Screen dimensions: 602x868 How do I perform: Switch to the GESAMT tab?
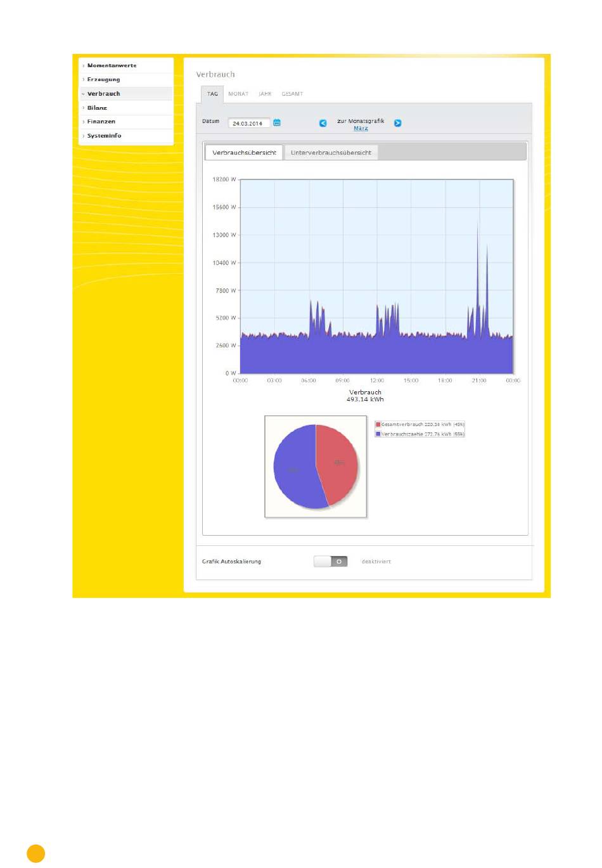point(292,94)
